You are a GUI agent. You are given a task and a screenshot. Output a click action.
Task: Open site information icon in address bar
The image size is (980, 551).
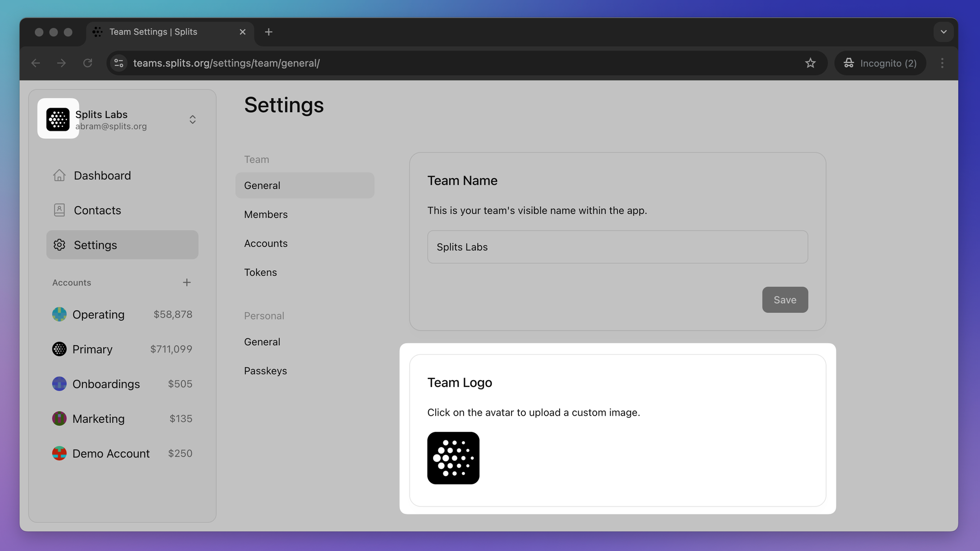point(119,63)
